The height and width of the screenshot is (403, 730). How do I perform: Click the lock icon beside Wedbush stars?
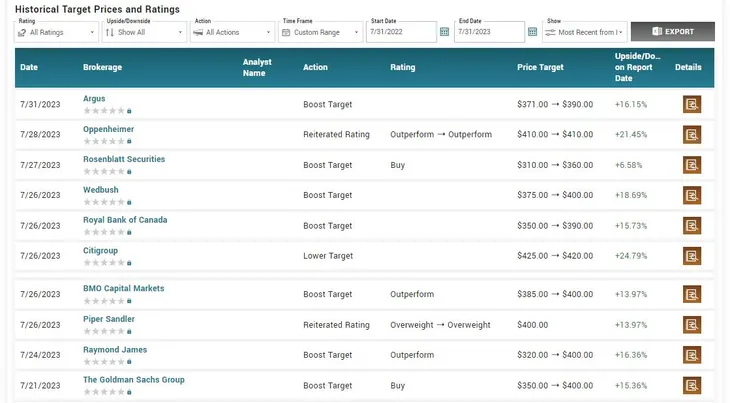coord(129,202)
